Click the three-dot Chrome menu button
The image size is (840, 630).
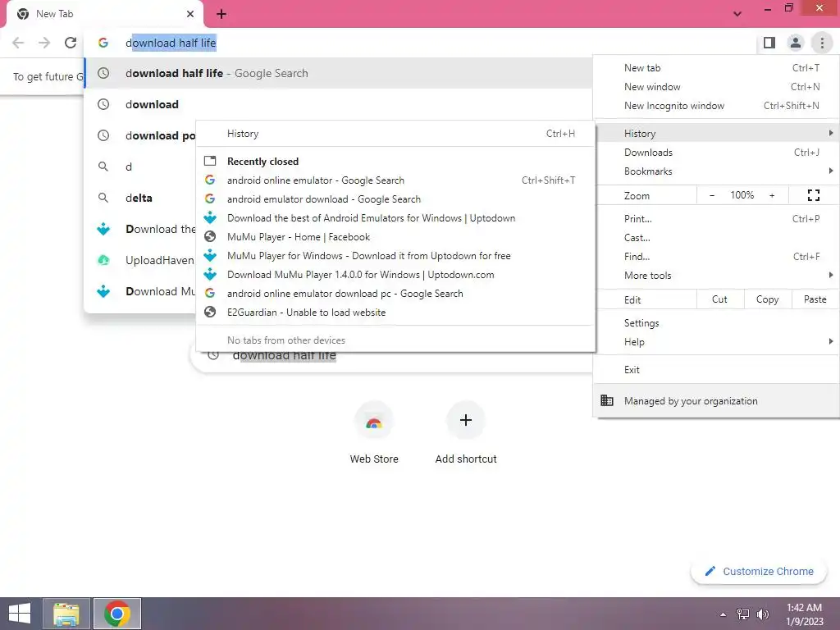[822, 43]
